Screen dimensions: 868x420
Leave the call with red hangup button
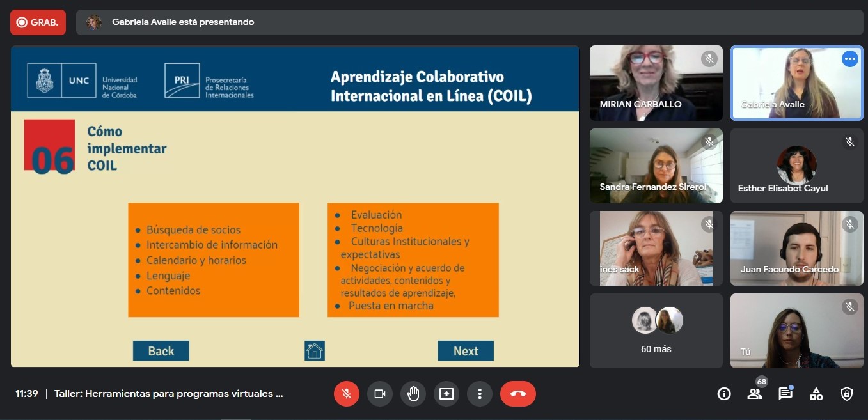(518, 394)
